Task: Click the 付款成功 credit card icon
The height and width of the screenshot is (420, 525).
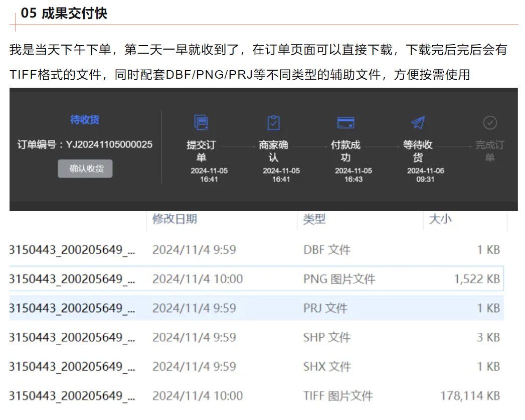Action: [x=345, y=122]
